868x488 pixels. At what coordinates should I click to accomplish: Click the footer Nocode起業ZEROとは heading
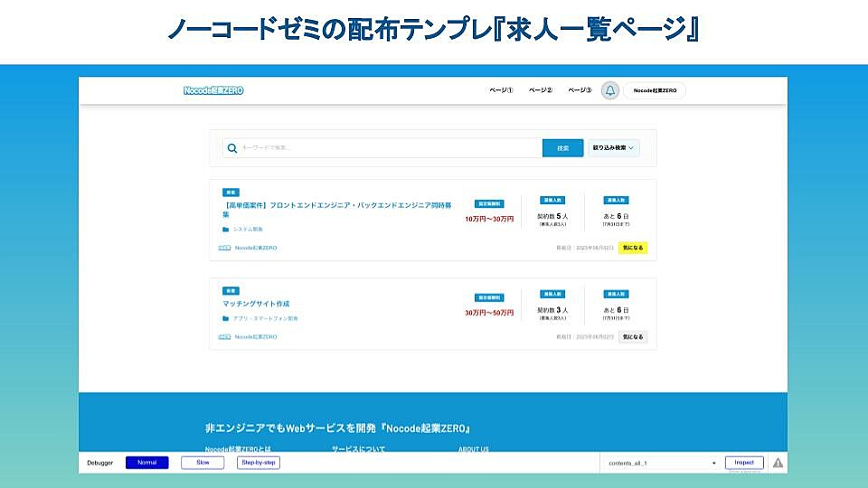tap(238, 449)
